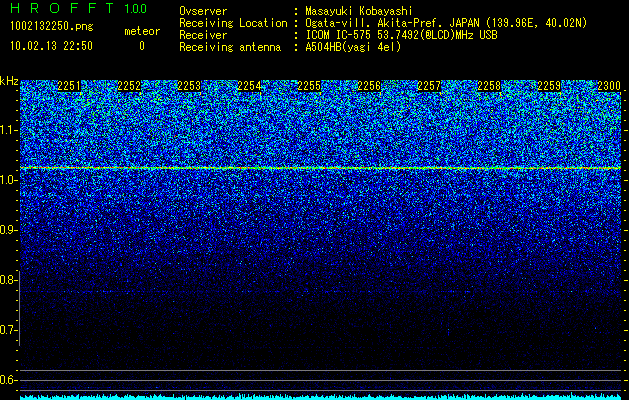Click the Ovserver field label
629x400 pixels.
tap(203, 11)
